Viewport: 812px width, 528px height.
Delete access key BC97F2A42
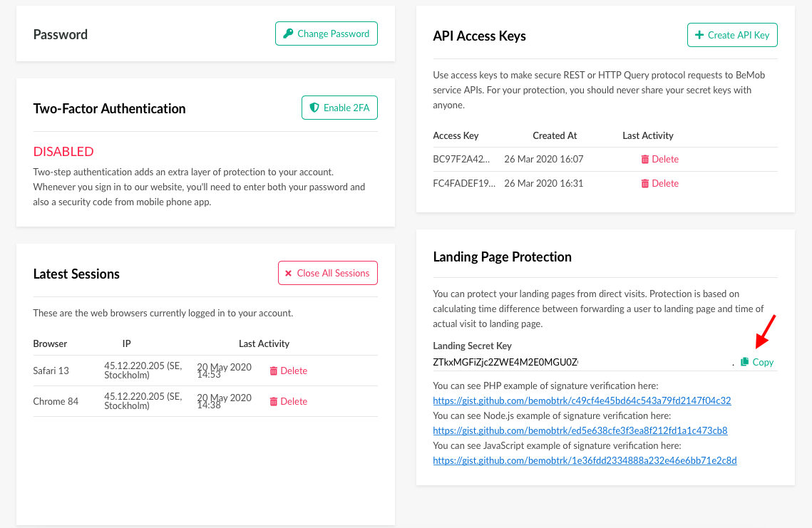tap(659, 159)
